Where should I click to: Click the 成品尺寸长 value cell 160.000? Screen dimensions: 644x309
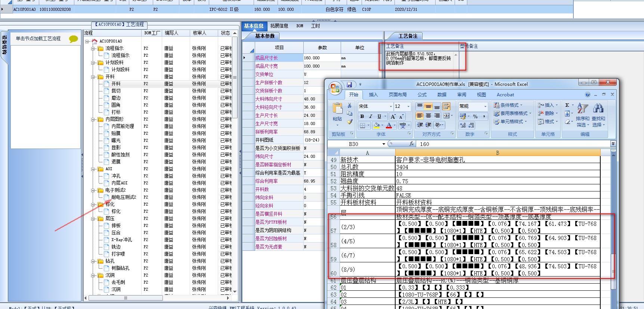click(322, 58)
